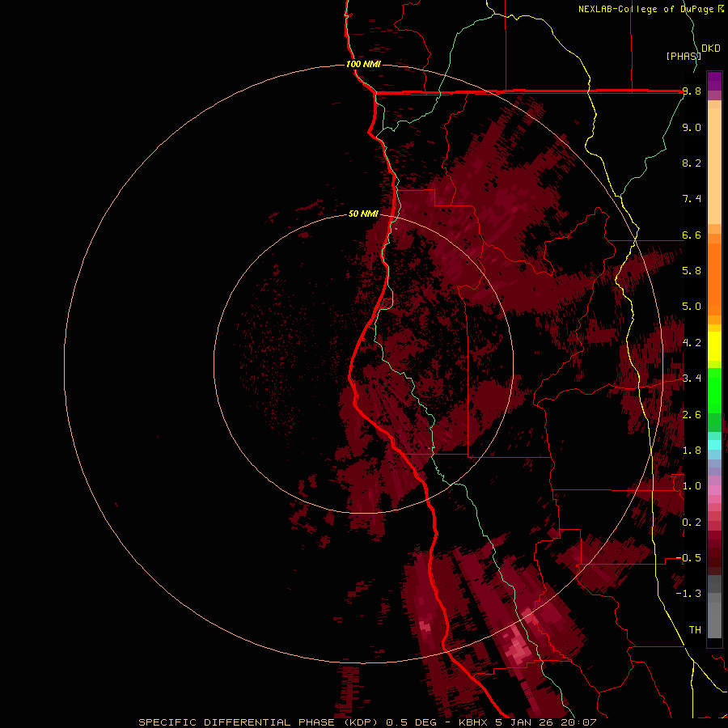728x728 pixels.
Task: Pick the 7.4 value on the legend
Action: 692,199
